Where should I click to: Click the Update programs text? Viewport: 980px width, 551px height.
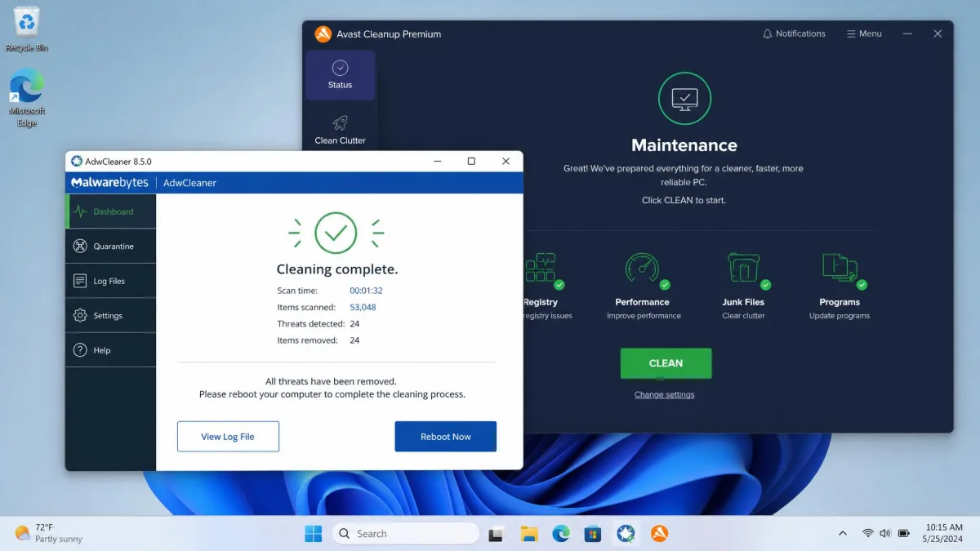(840, 316)
